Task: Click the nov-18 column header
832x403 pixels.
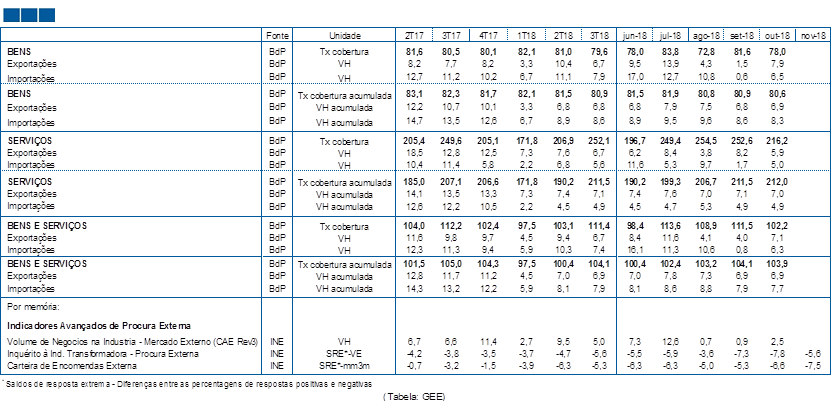Action: point(811,35)
